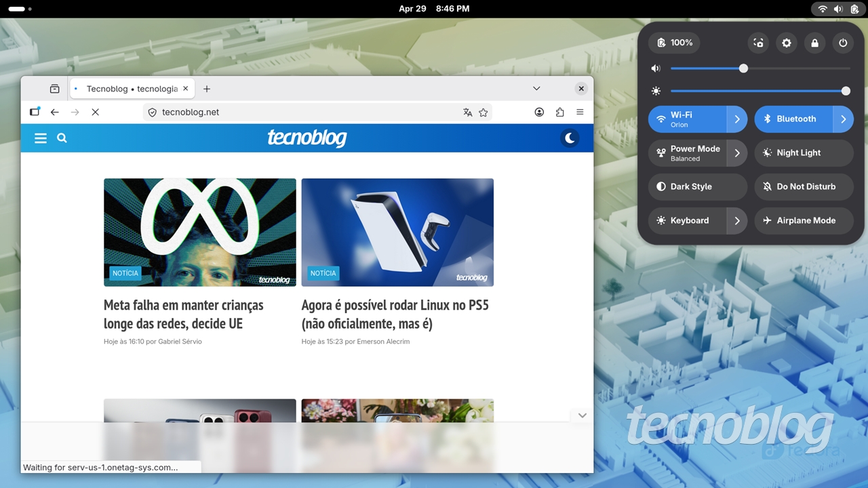Open the screenshot tool in quick settings
868x488 pixels.
point(757,43)
